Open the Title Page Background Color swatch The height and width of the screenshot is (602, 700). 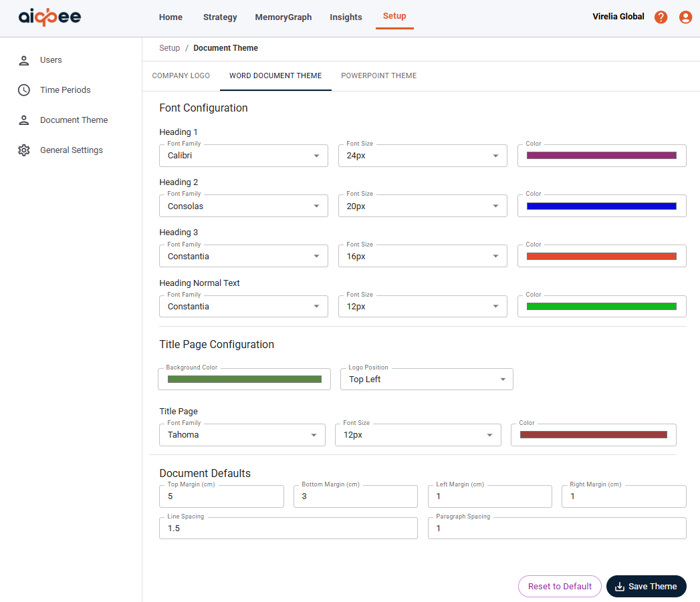pos(244,380)
